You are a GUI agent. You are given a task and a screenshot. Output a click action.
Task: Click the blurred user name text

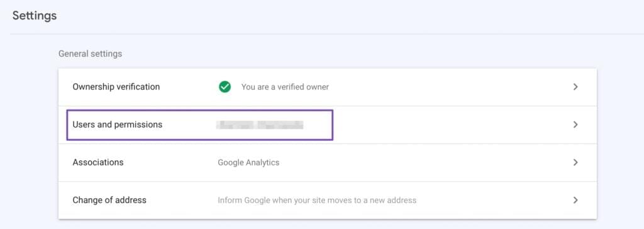click(x=260, y=125)
